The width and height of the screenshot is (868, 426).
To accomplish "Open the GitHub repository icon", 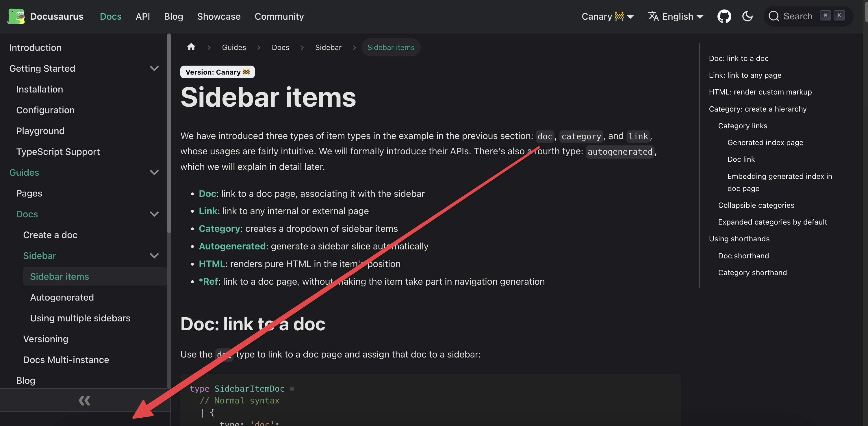I will (724, 16).
